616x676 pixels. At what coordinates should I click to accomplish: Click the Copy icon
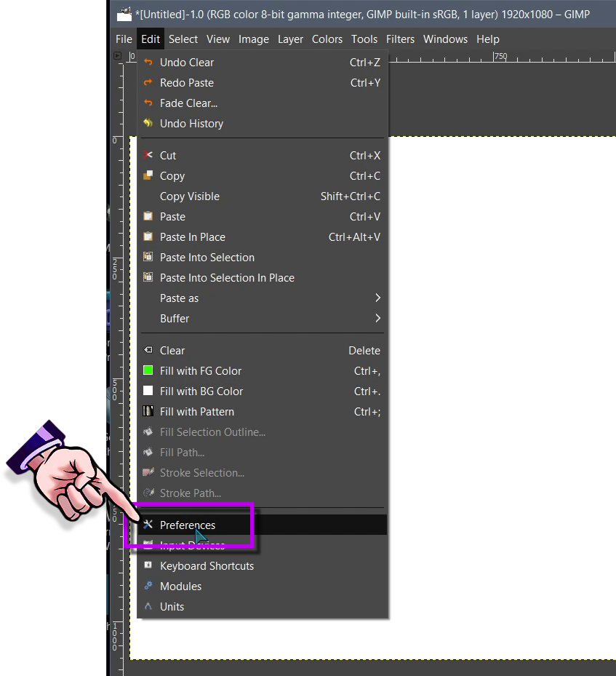(148, 175)
